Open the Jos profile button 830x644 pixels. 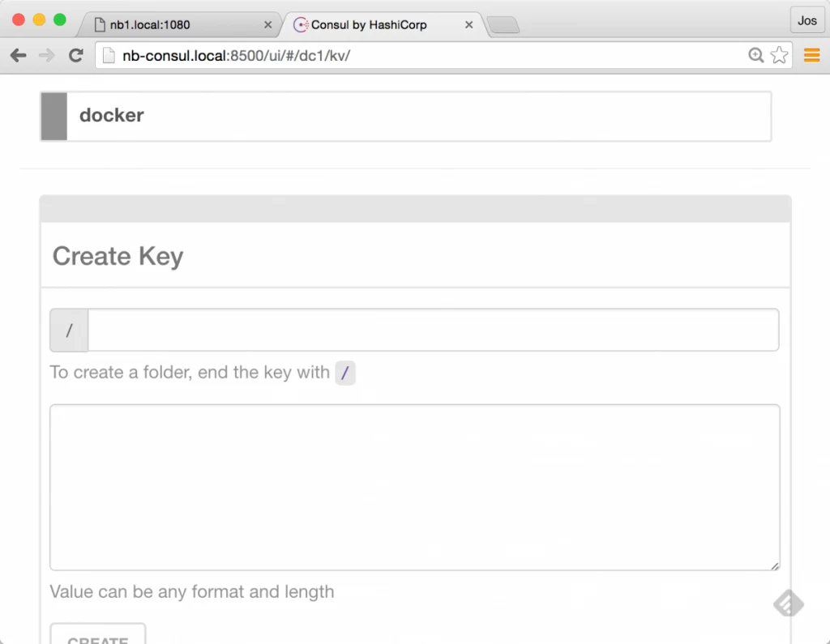click(x=807, y=20)
